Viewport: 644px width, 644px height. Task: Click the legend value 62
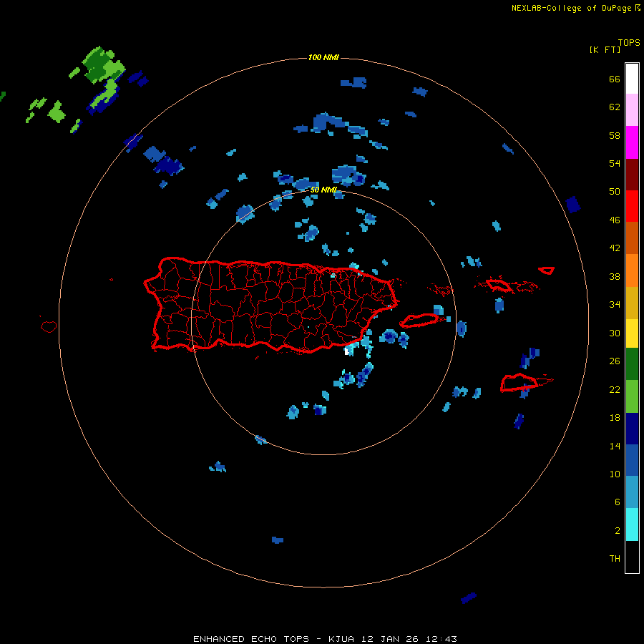pos(615,107)
